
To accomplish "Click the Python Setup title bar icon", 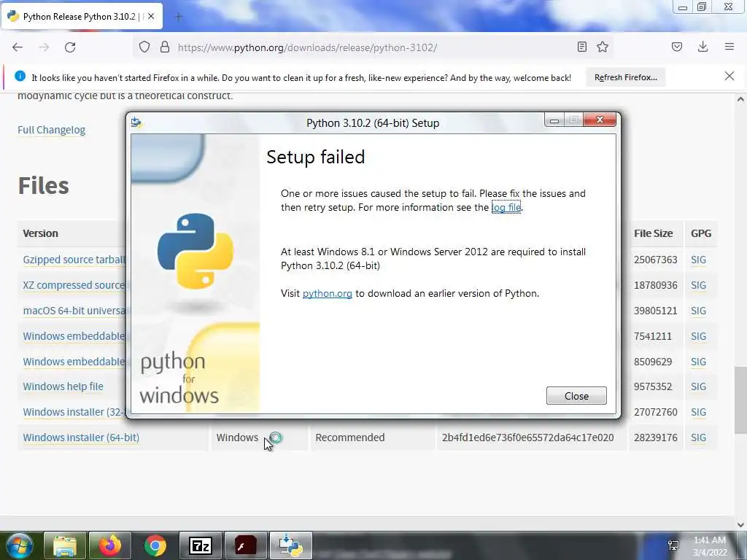I will (x=136, y=122).
